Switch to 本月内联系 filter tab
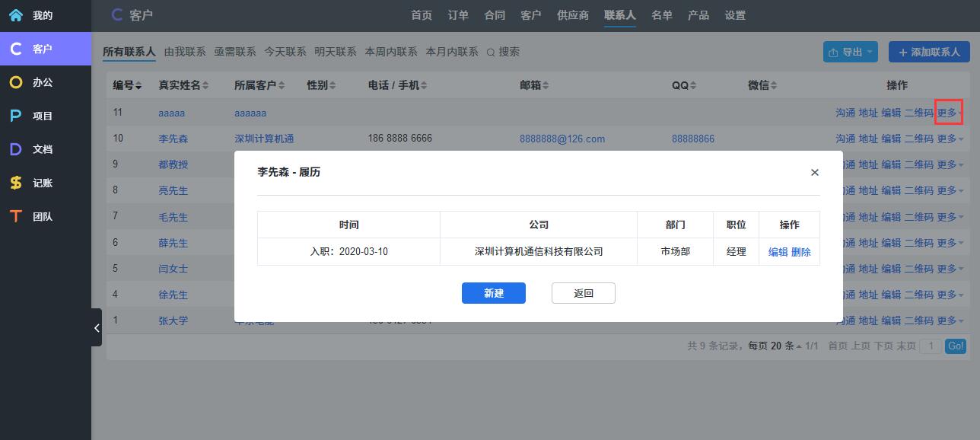980x440 pixels. tap(452, 52)
